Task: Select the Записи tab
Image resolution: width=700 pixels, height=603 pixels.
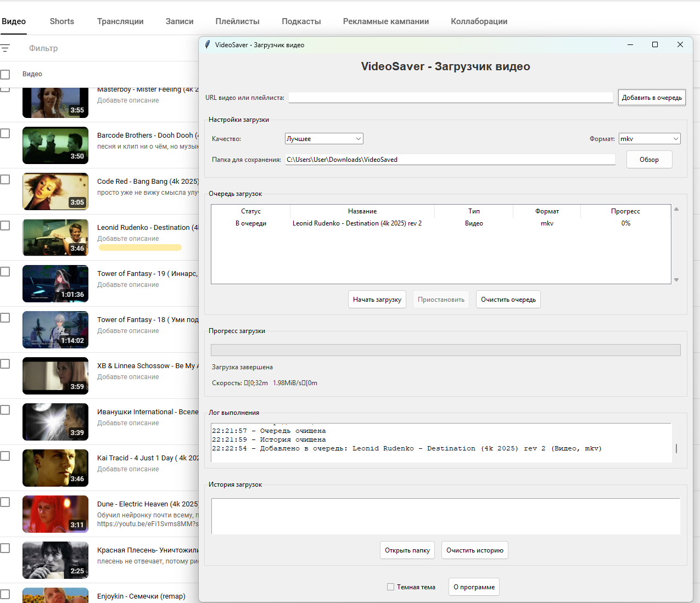Action: pyautogui.click(x=180, y=21)
